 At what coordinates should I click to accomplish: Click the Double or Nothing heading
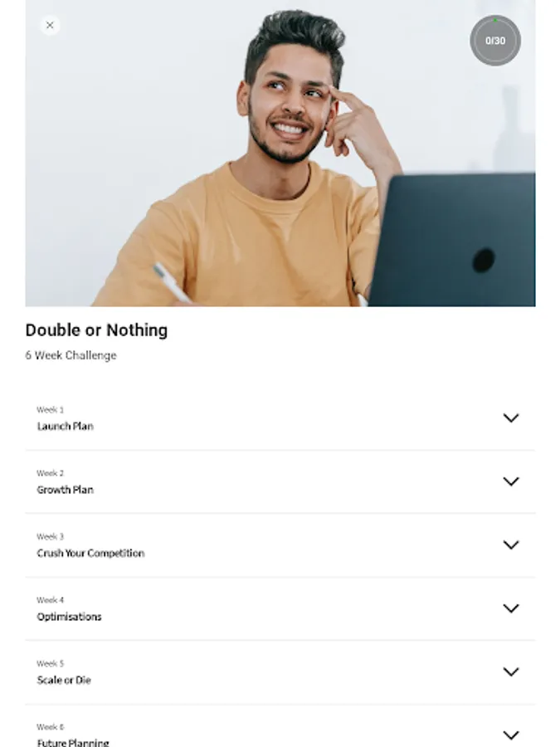tap(97, 330)
